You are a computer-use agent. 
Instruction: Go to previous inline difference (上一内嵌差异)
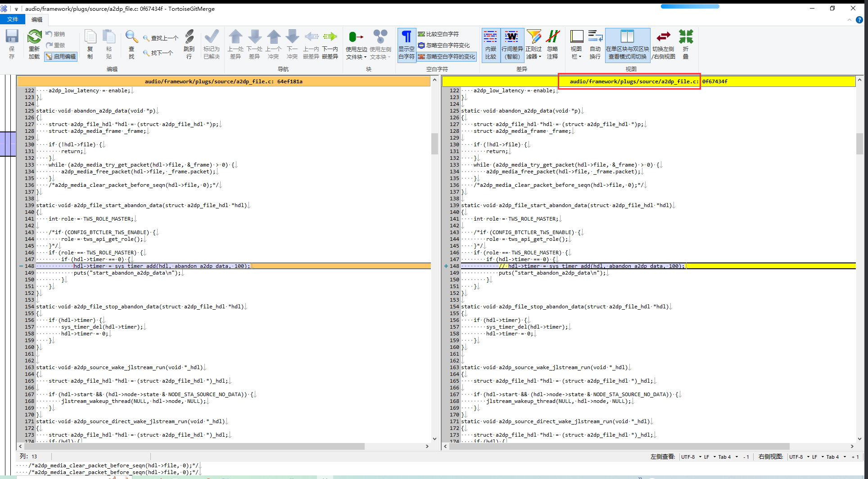311,44
